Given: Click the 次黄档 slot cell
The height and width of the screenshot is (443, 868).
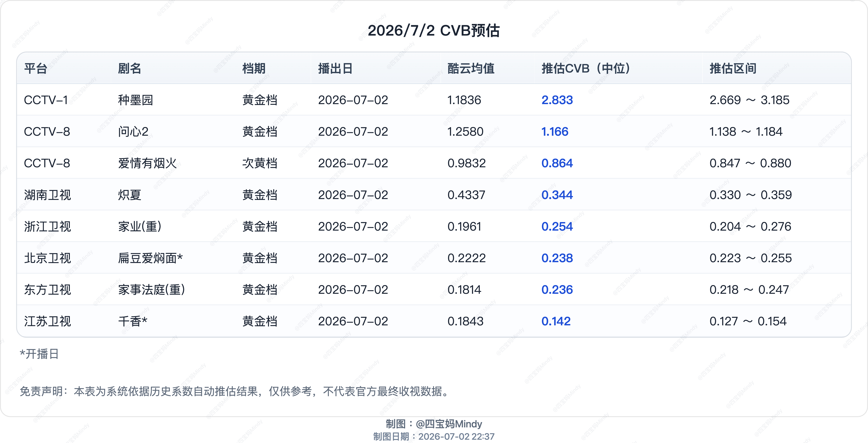Looking at the screenshot, I should coord(260,163).
